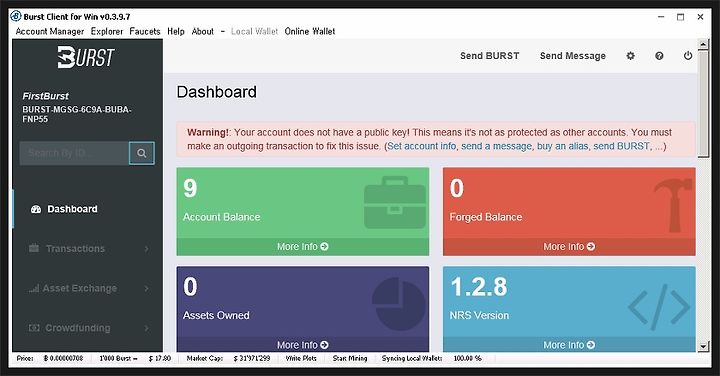Click the code brackets icon on NRS Version

(659, 307)
